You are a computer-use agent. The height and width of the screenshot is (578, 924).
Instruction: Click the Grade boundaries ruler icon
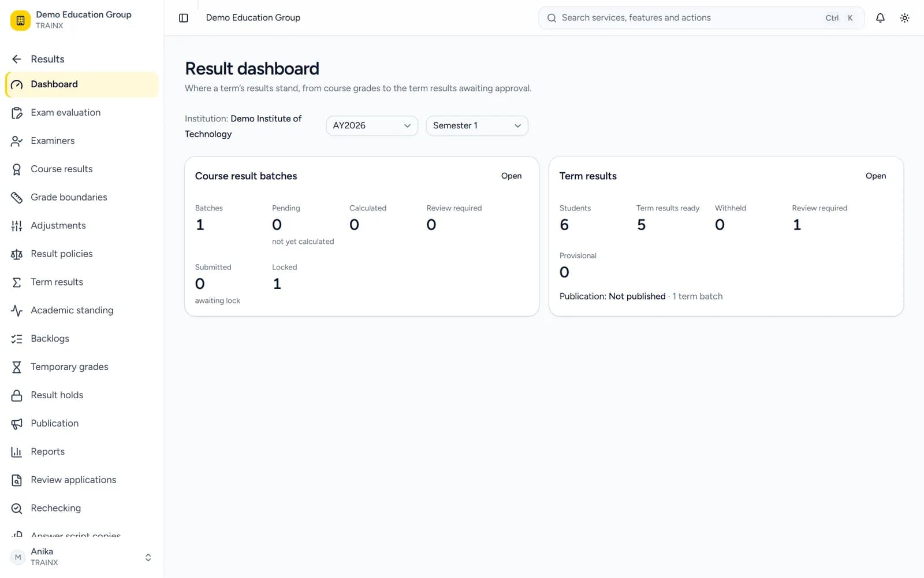coord(17,198)
